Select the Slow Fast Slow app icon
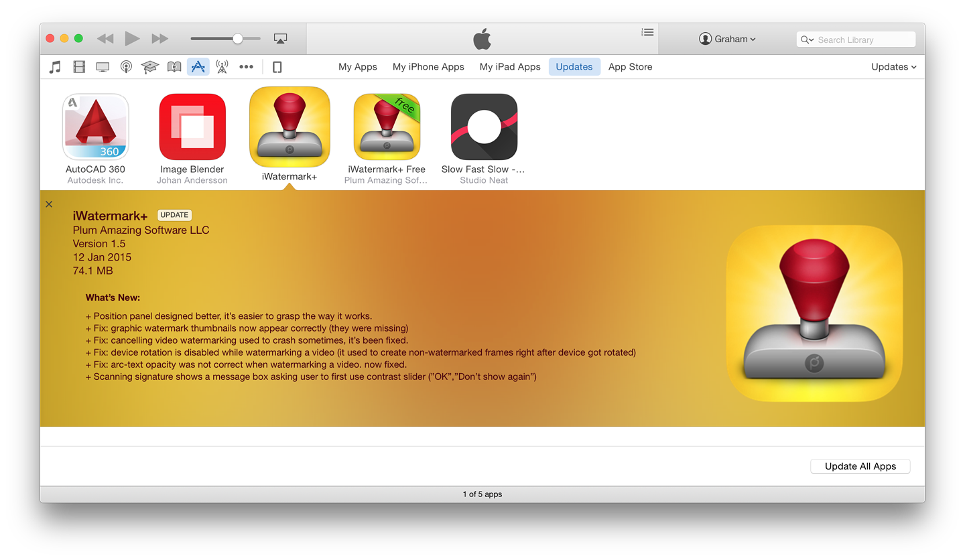 click(484, 127)
